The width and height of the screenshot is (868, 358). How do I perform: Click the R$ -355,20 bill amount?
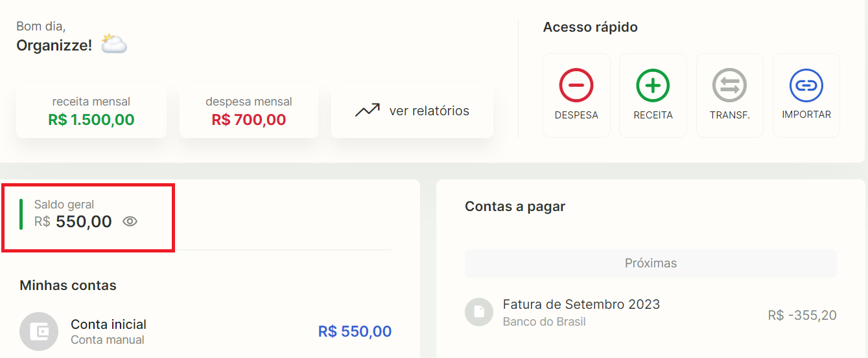click(803, 315)
